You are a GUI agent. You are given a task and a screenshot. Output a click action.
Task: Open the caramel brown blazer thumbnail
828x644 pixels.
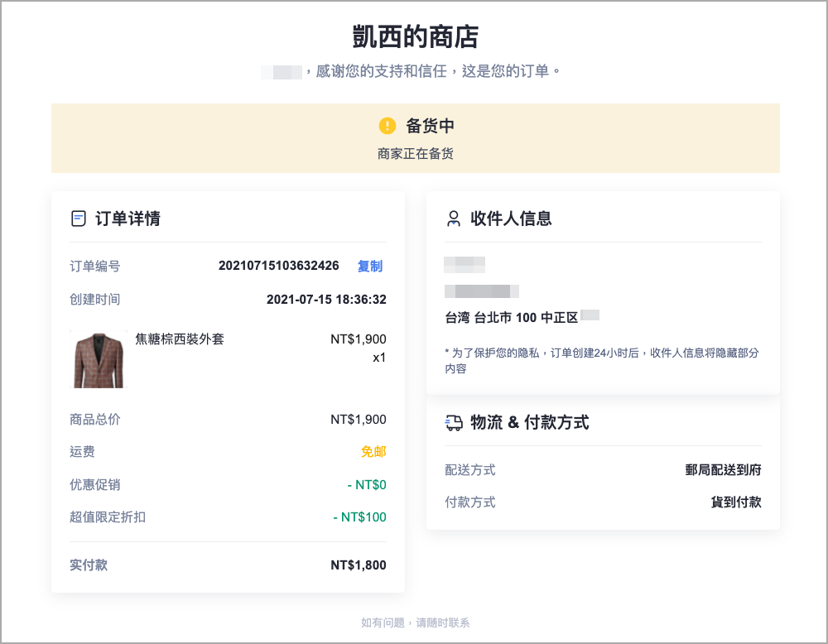(99, 359)
